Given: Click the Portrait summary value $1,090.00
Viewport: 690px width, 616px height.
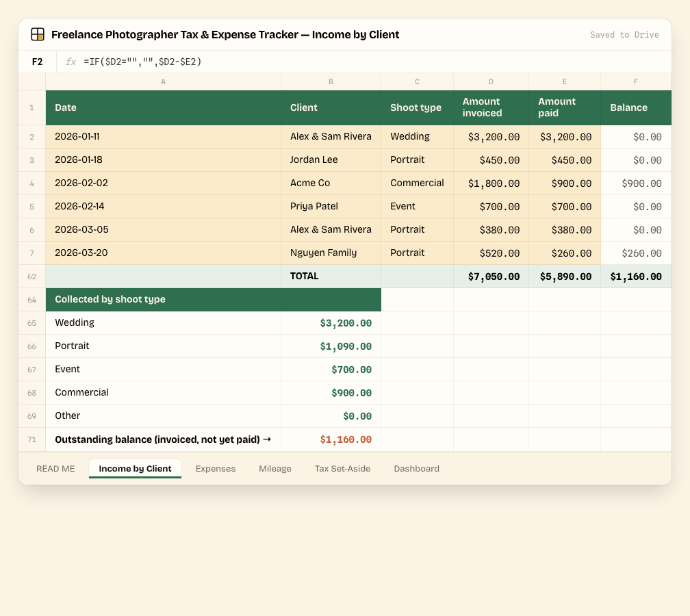Looking at the screenshot, I should click(331, 346).
